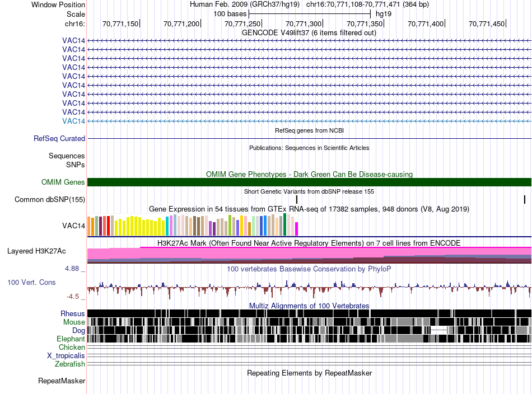Click the 100 Vert. Cons label

(31, 282)
